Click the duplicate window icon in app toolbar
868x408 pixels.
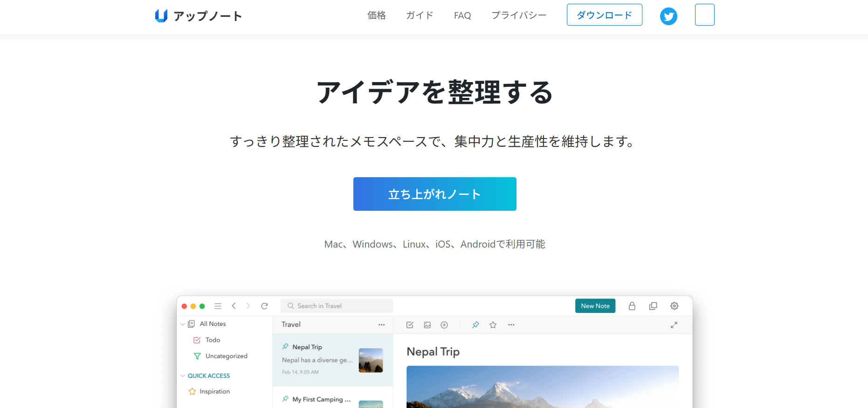[653, 306]
